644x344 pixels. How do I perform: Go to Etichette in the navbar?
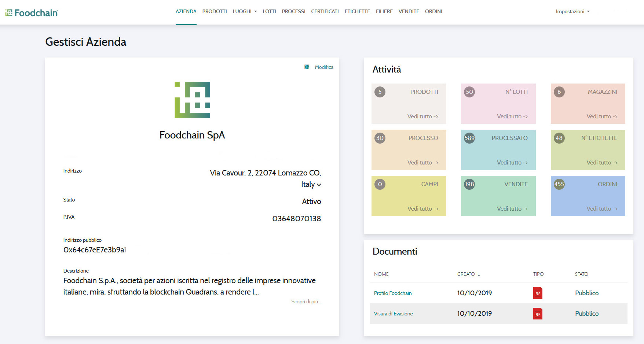coord(357,11)
